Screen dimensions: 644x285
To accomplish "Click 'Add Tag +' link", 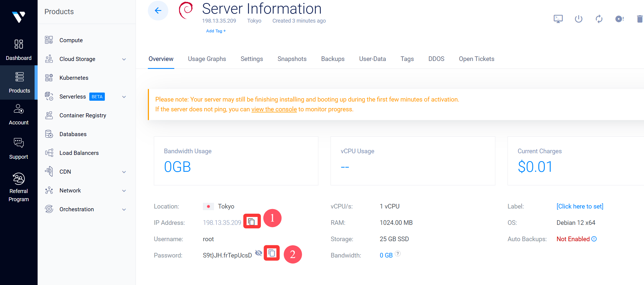I will (216, 31).
